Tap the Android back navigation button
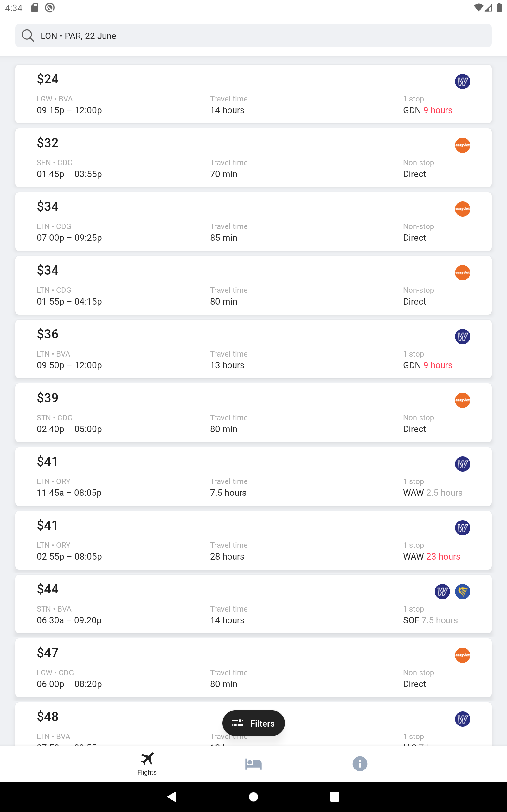 (x=172, y=796)
